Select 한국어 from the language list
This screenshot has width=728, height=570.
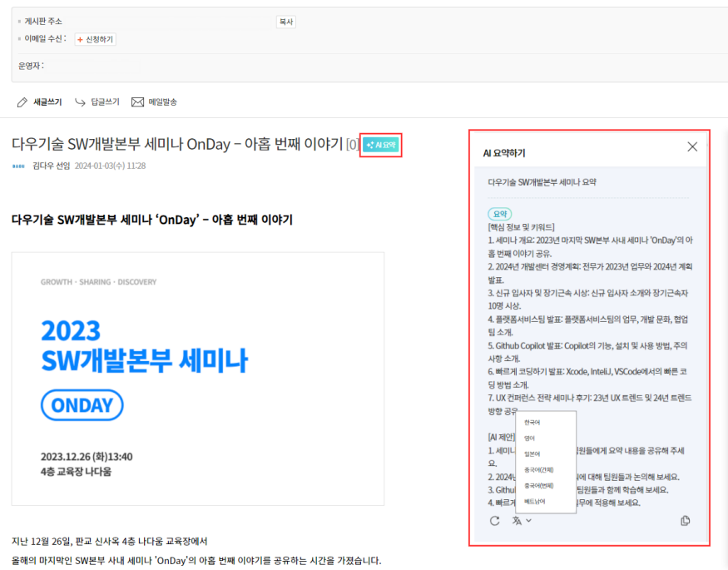pyautogui.click(x=532, y=423)
